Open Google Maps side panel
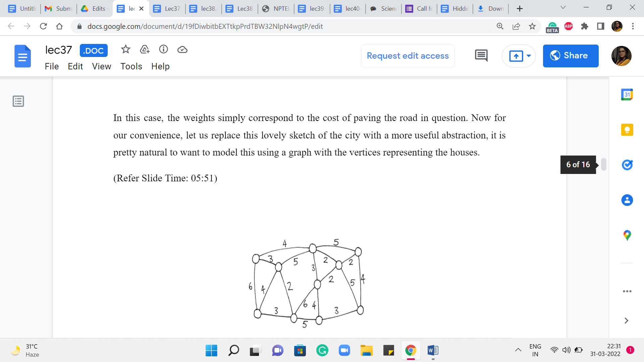 (x=627, y=235)
